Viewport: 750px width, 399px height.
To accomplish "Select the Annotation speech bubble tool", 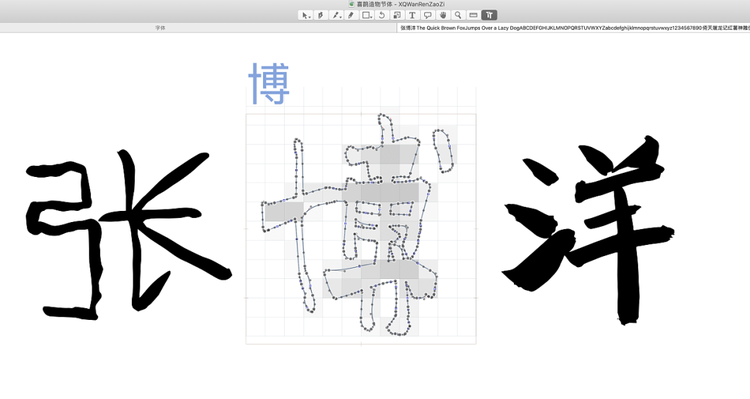I will click(x=428, y=15).
